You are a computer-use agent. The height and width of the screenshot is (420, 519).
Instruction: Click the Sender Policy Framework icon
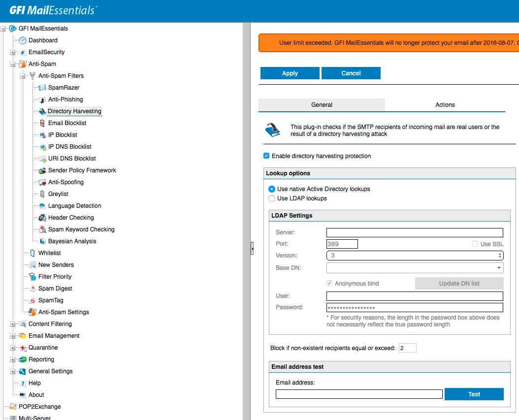coord(42,170)
